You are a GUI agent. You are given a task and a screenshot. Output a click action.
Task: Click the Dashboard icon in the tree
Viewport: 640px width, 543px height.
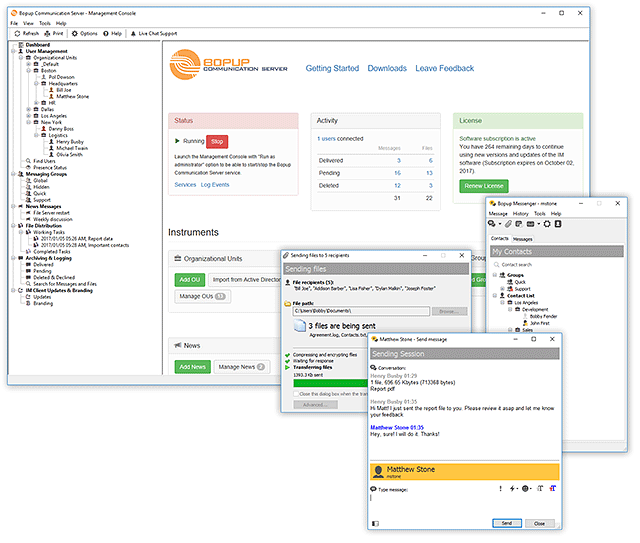tap(21, 45)
